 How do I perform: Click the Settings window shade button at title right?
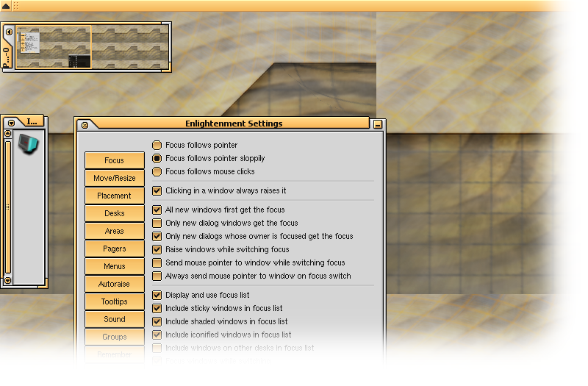click(x=378, y=124)
